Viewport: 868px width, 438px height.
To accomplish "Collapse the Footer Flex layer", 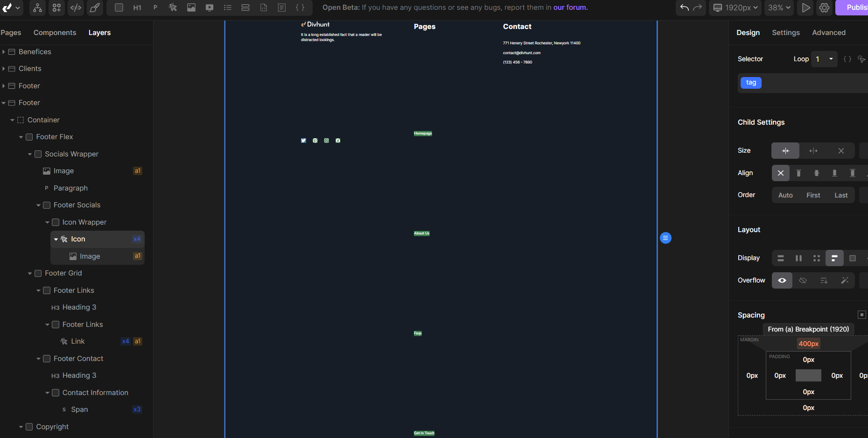I will [x=21, y=137].
